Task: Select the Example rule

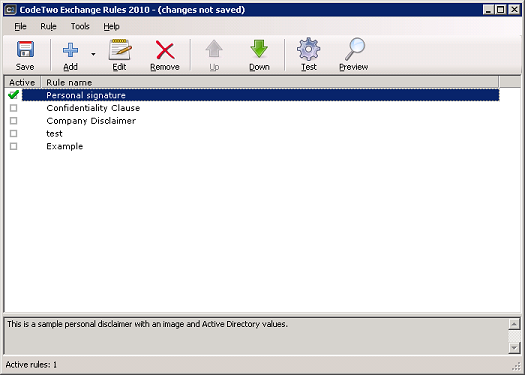Action: coord(65,146)
